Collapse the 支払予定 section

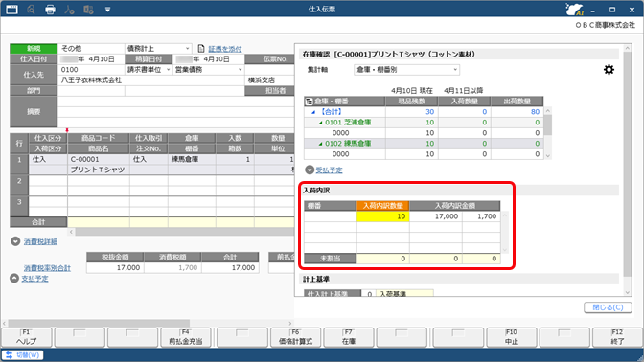pyautogui.click(x=14, y=279)
